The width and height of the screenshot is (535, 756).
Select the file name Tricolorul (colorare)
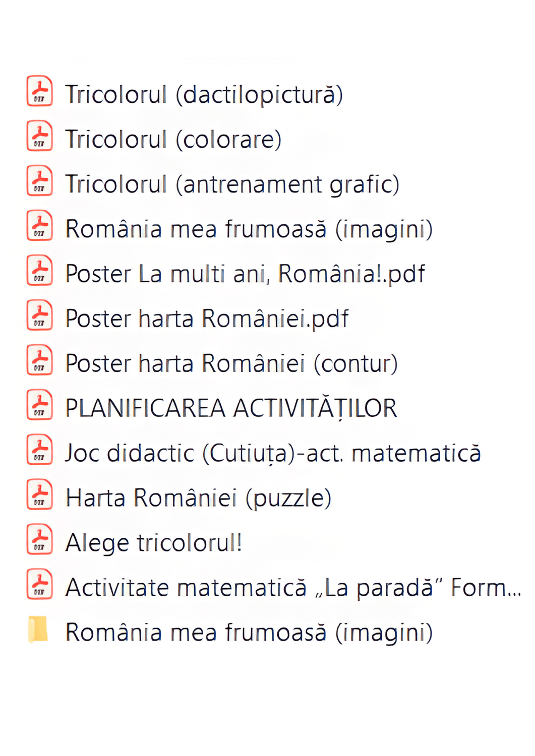coord(173,140)
